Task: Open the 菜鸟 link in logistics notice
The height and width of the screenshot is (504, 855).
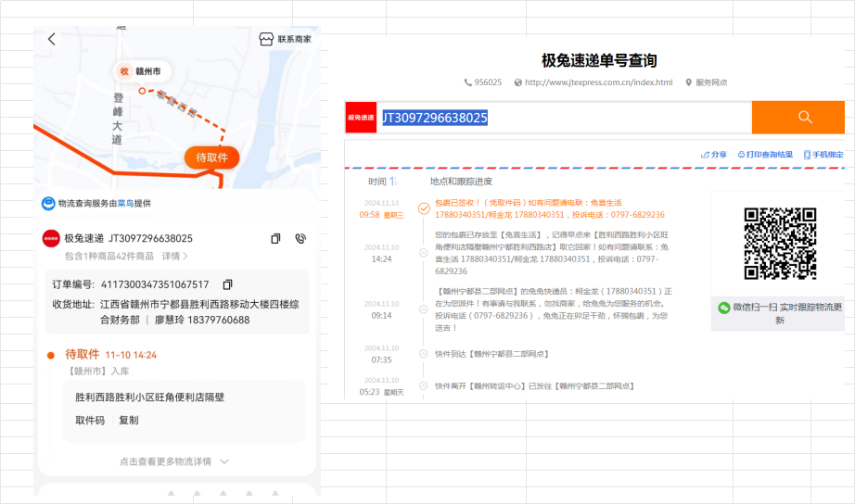Action: (125, 203)
